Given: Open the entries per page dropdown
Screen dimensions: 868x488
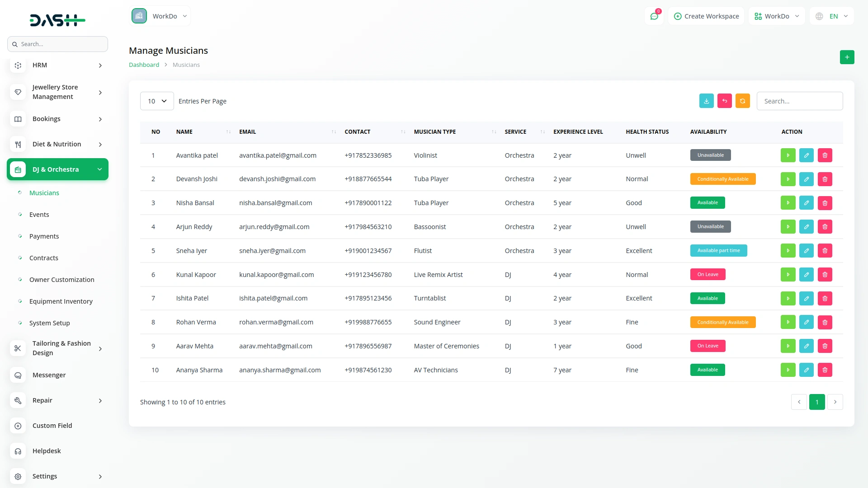Looking at the screenshot, I should point(157,101).
